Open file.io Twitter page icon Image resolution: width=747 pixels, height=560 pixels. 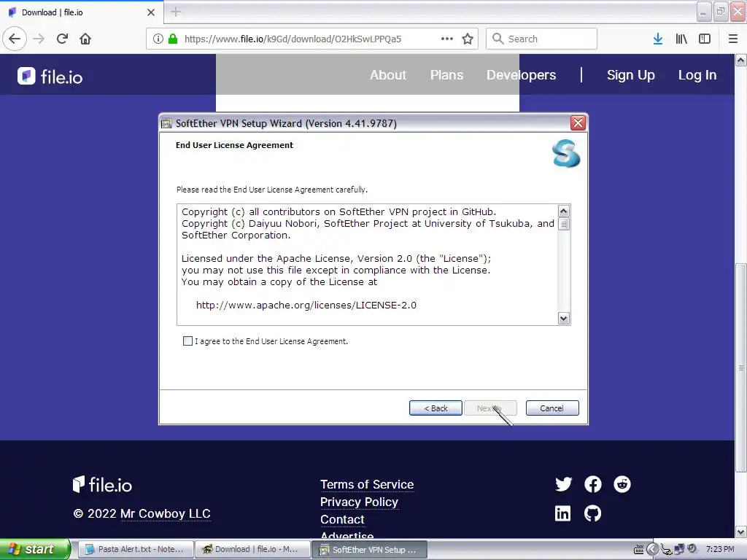564,484
